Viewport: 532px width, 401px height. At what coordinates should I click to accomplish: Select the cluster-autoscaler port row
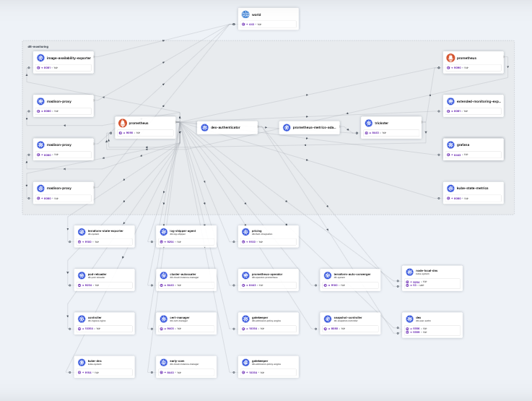(187, 285)
